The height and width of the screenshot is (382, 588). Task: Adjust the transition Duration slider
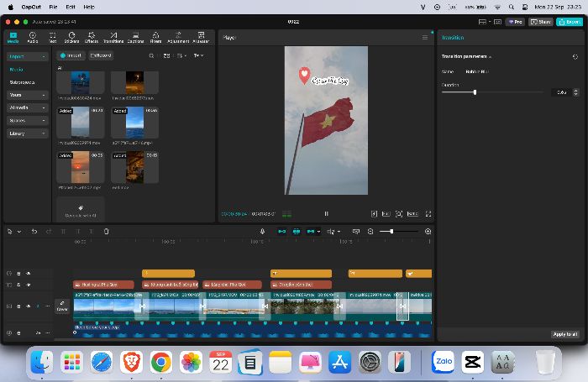[475, 92]
